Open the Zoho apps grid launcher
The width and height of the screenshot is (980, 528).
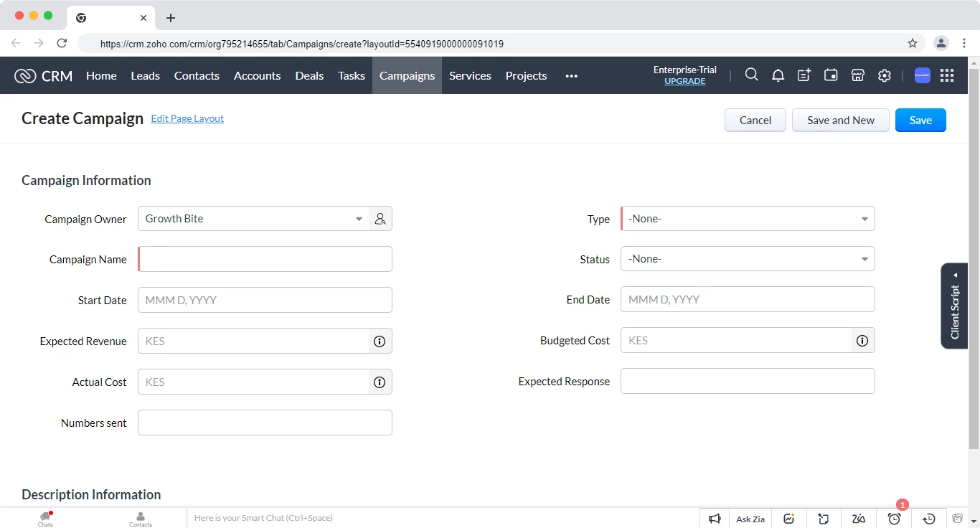pyautogui.click(x=947, y=75)
